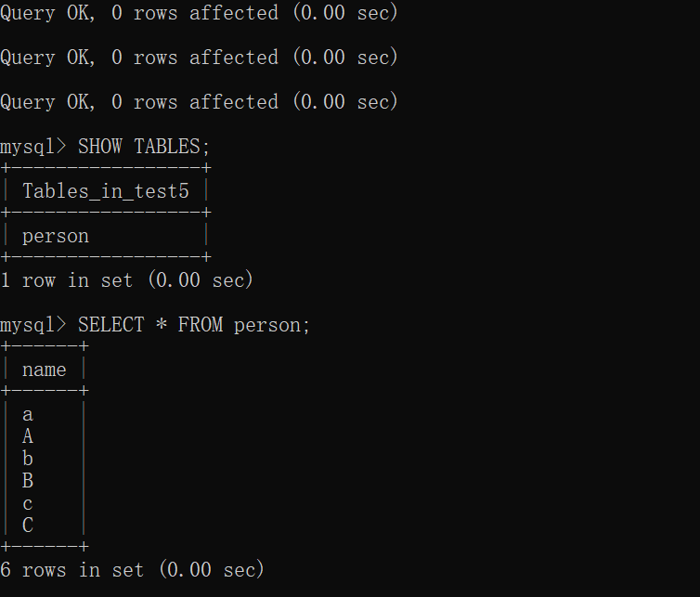Click the Tables_in_test5 column header
This screenshot has height=597, width=700.
pos(106,191)
